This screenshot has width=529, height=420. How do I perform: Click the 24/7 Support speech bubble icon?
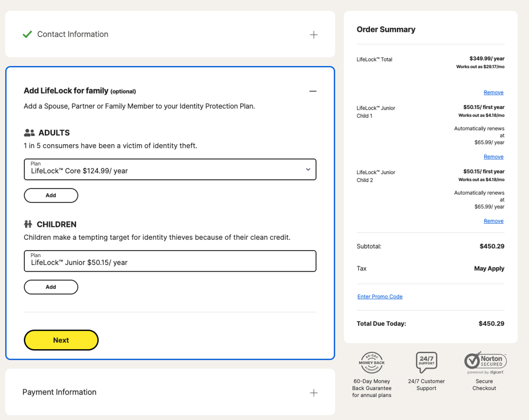pos(426,362)
